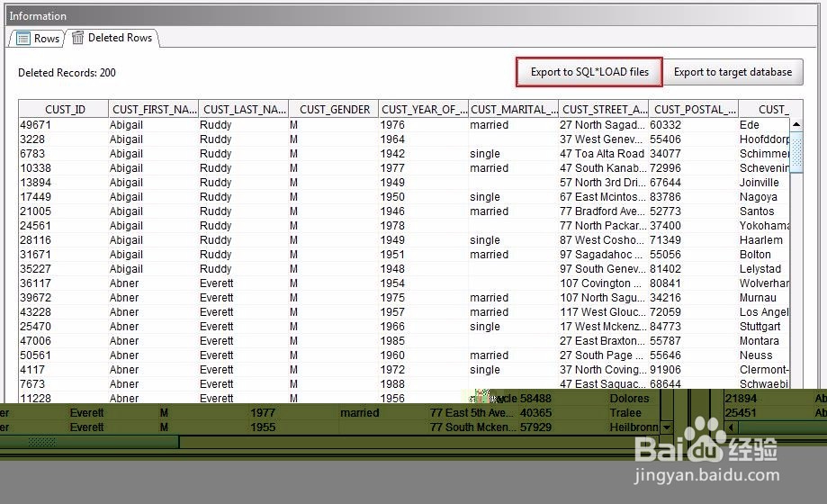The height and width of the screenshot is (504, 827).
Task: Click the Rows tab table icon
Action: (23, 39)
